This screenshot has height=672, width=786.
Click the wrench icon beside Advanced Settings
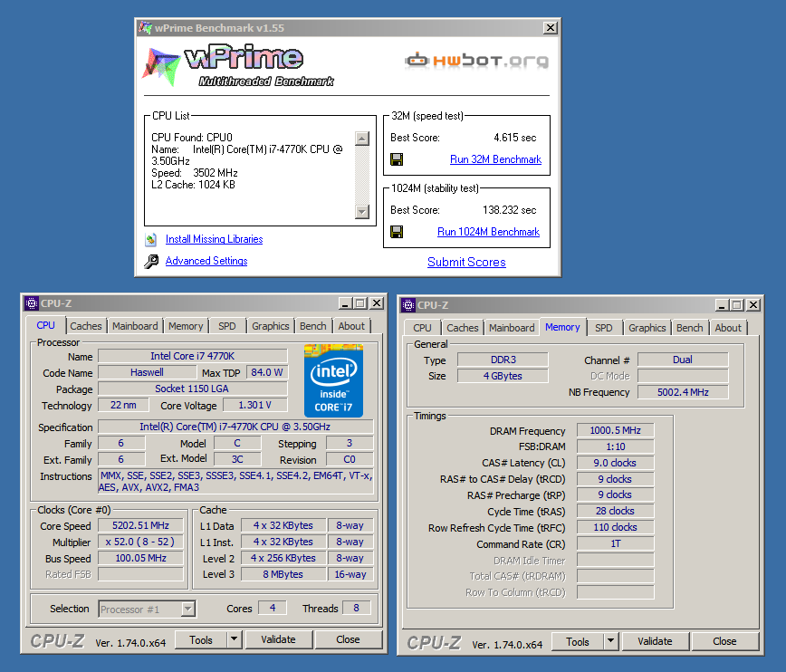151,261
